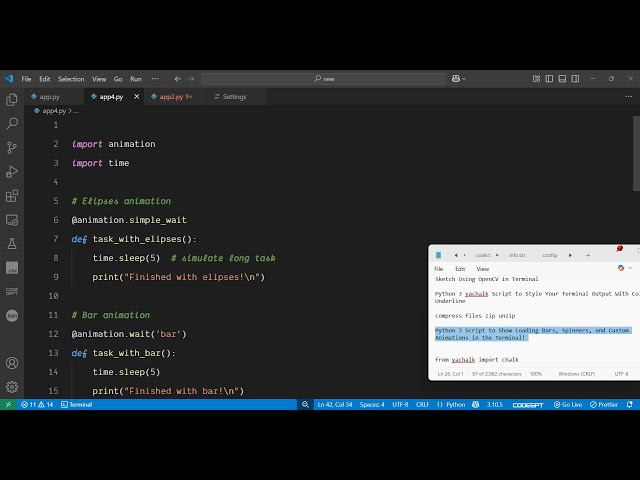
Task: Switch to Notepad info.txt tab
Action: click(x=517, y=255)
